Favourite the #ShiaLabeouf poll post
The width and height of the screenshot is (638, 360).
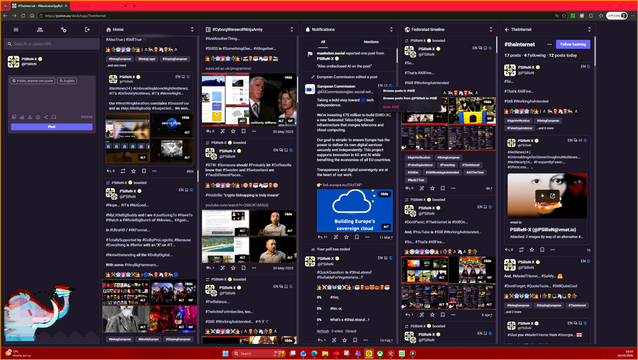[345, 340]
